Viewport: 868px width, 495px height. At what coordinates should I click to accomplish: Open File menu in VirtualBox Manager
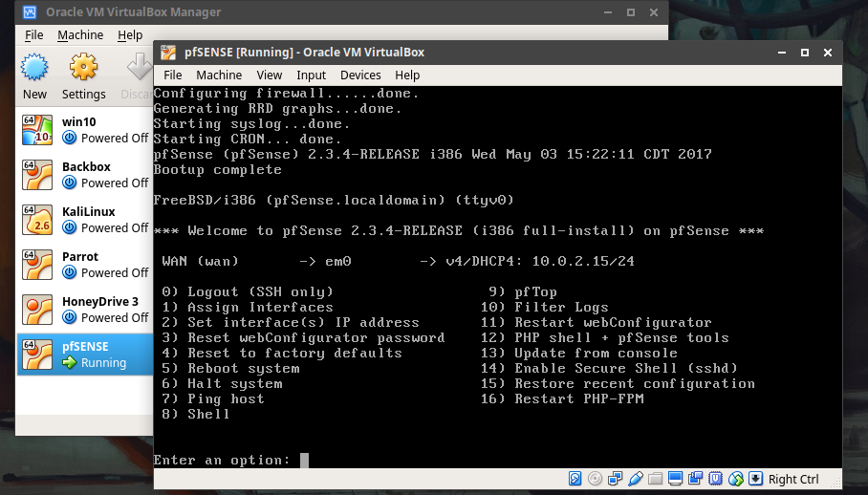pos(33,34)
